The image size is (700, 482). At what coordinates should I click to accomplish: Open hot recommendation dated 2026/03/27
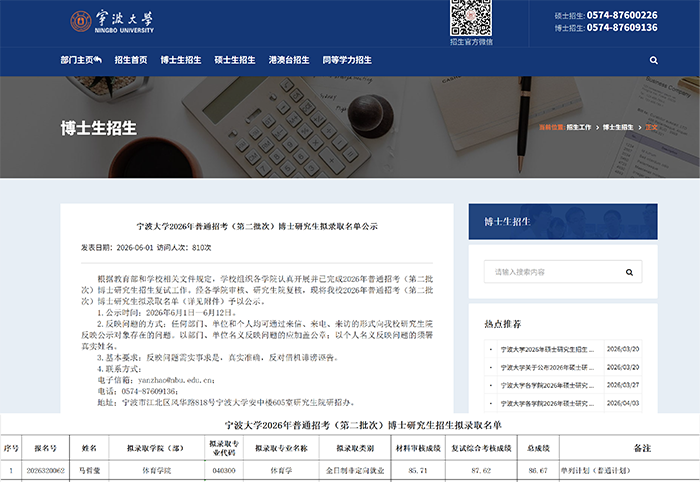547,385
